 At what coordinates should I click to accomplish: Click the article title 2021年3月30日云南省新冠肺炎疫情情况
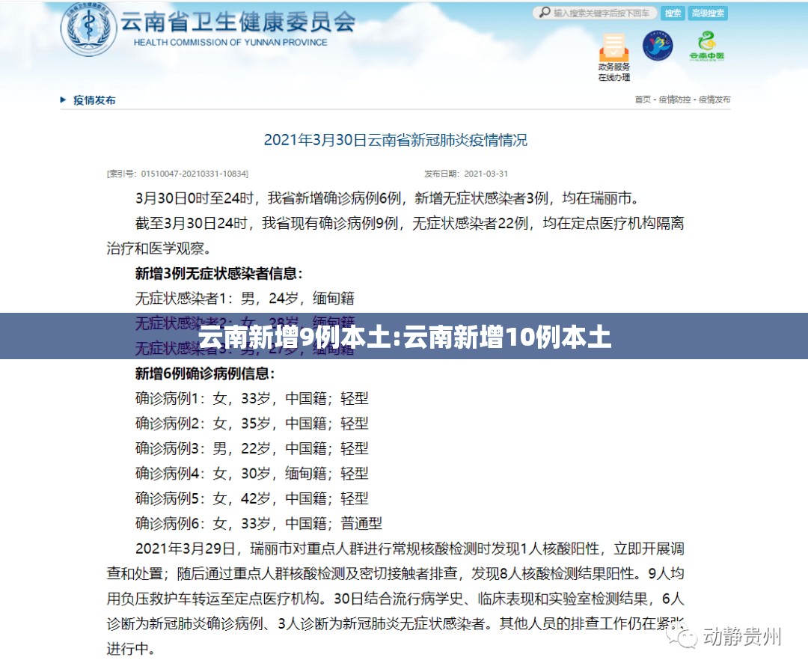[x=395, y=140]
